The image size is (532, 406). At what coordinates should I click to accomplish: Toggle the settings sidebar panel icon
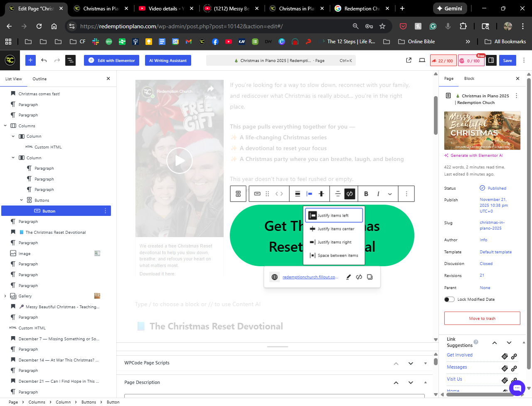coord(491,60)
